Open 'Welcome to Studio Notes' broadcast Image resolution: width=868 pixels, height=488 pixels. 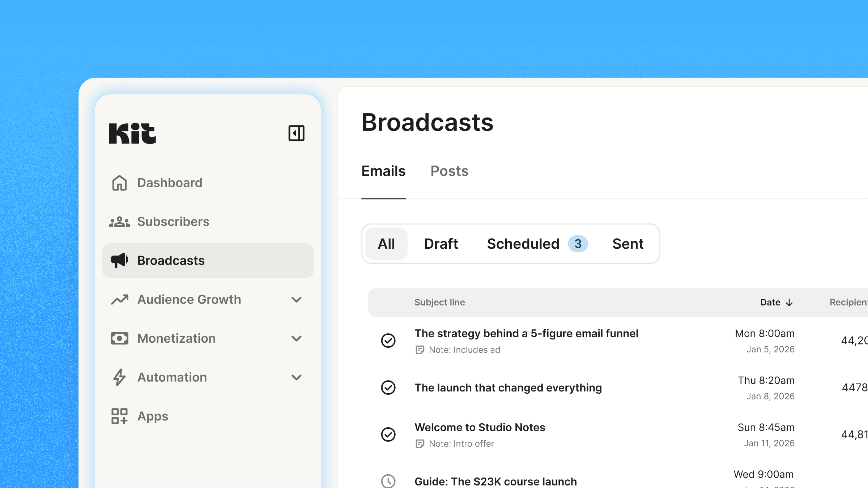(480, 427)
